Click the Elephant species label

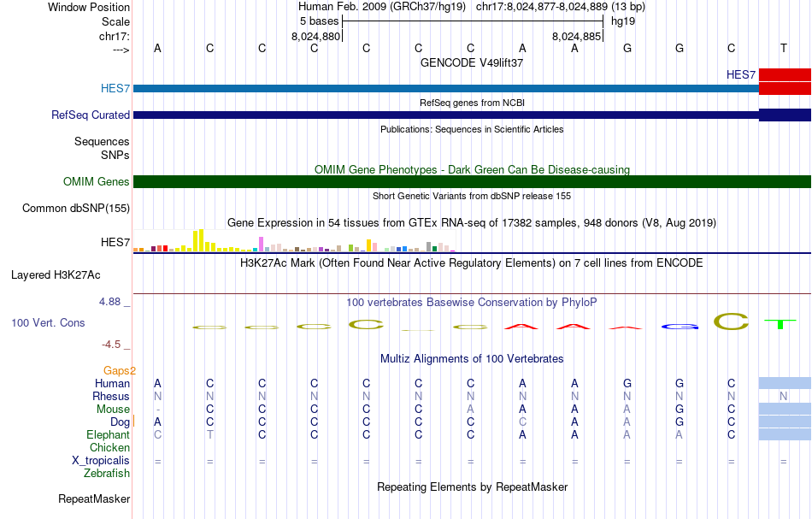point(108,435)
